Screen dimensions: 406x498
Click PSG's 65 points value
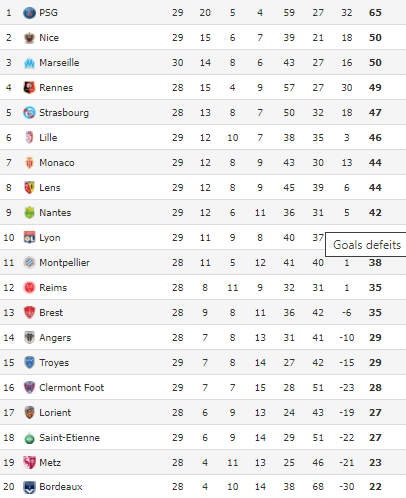375,13
